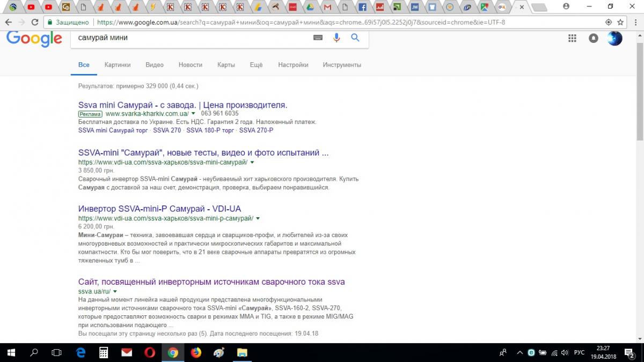Switch to the Новости tab
The image size is (644, 362).
tap(191, 65)
